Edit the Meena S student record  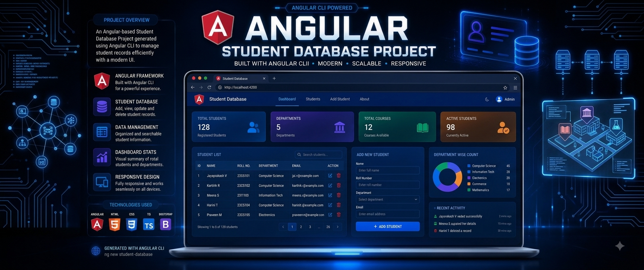330,195
